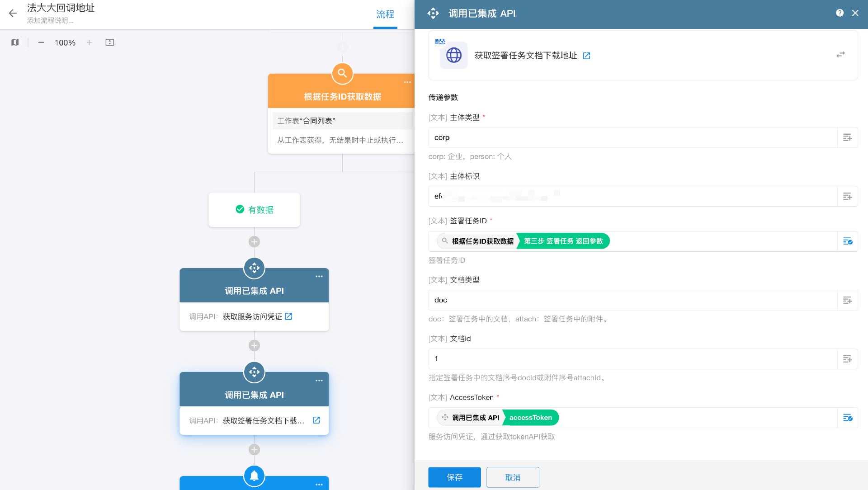Switch to the 流程 tab
This screenshot has width=868, height=490.
[385, 14]
